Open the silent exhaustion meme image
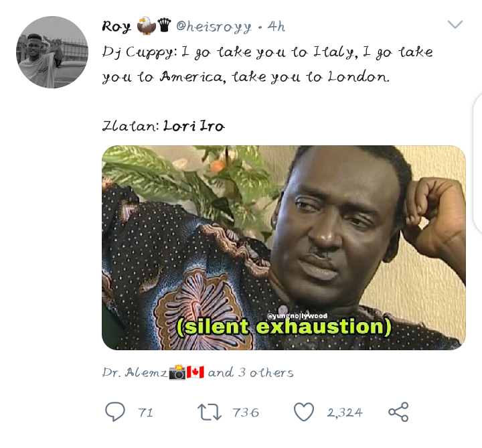The image size is (482, 448). coord(284,248)
